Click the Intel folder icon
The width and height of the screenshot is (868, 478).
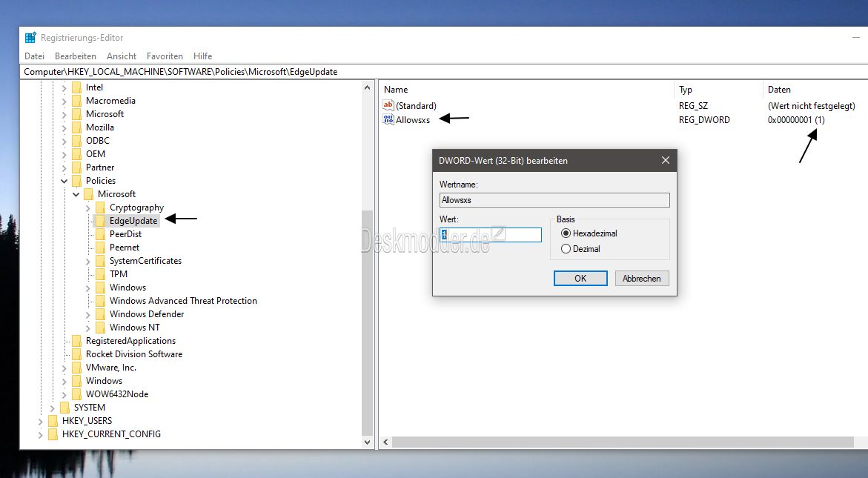pos(76,87)
